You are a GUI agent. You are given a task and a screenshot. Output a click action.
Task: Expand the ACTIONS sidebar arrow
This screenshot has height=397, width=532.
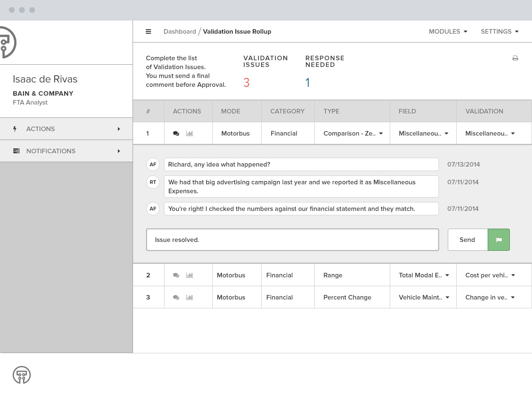point(119,129)
